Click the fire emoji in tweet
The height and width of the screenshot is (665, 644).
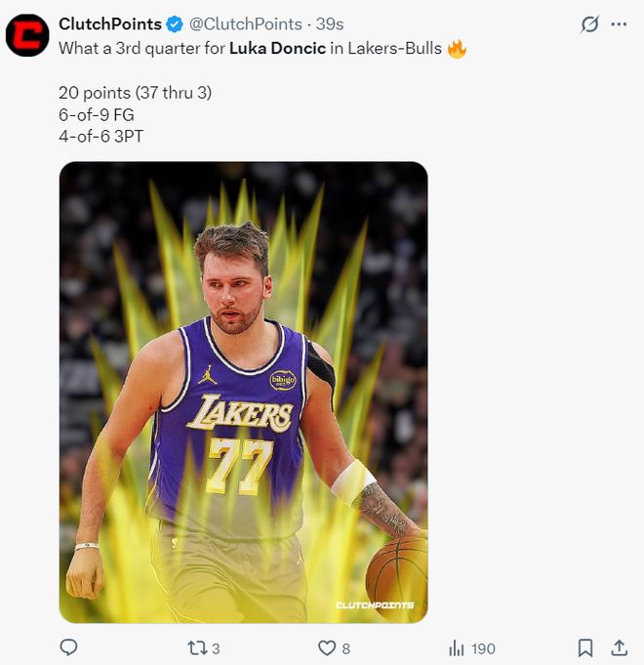point(457,48)
